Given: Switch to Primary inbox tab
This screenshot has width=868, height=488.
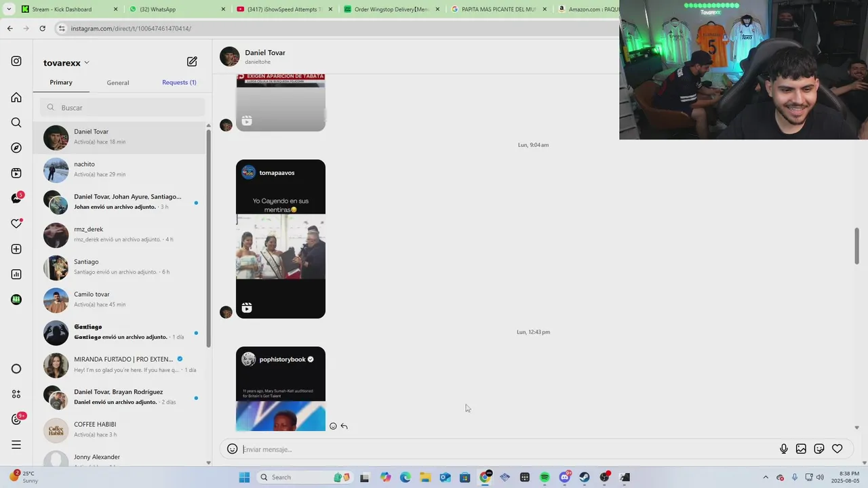Looking at the screenshot, I should tap(61, 83).
